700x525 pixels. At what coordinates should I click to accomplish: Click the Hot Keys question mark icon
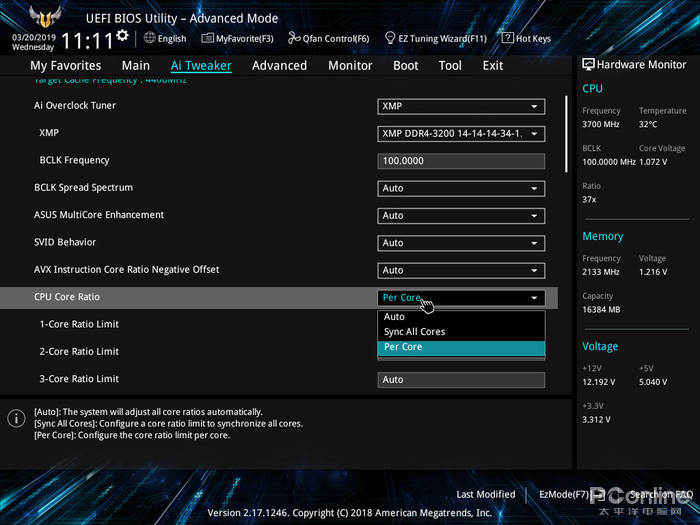(x=507, y=38)
